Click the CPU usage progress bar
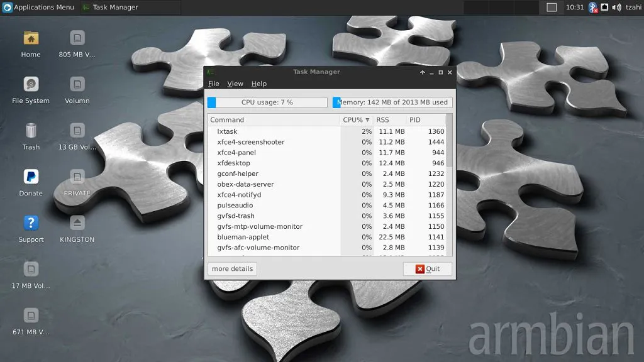The image size is (644, 362). (x=267, y=102)
